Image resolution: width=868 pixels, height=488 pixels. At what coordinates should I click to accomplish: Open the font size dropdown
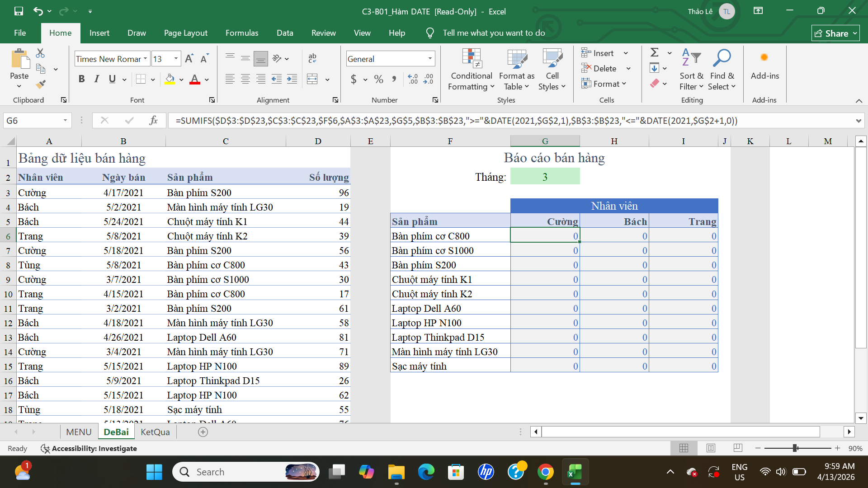coord(176,59)
